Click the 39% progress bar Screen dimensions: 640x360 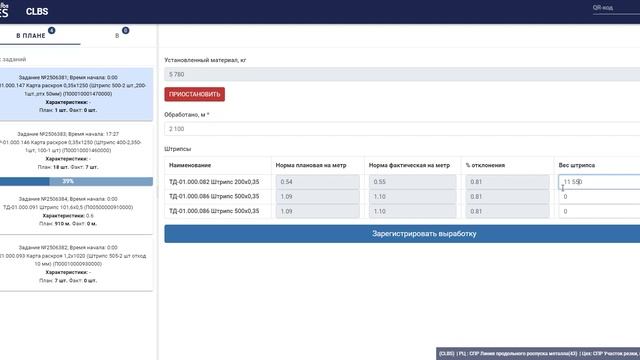coord(76,181)
